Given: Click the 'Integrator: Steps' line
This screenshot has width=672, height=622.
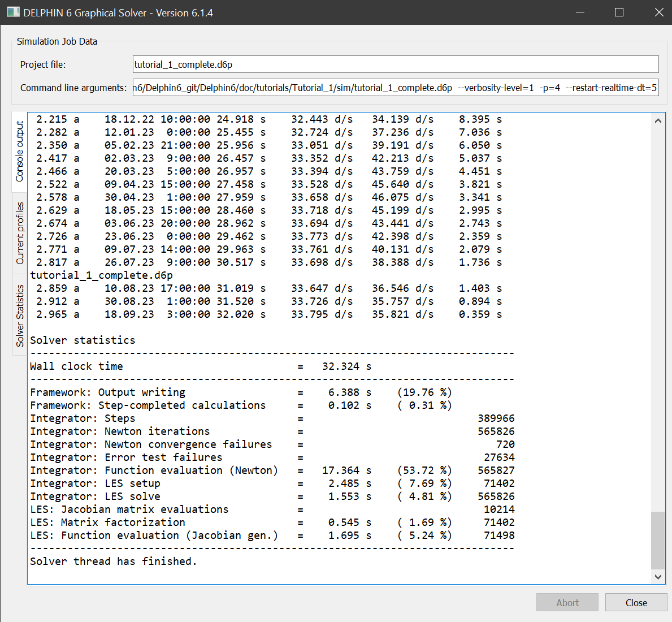Looking at the screenshot, I should pos(272,418).
